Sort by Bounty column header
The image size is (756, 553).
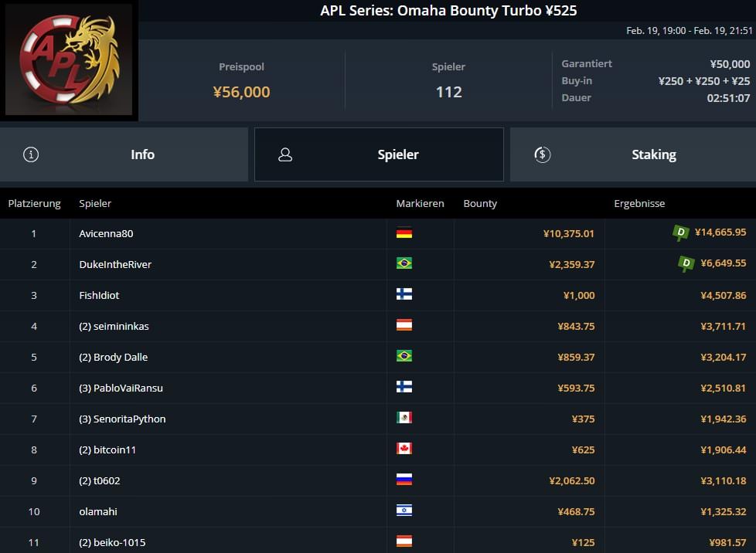click(480, 204)
